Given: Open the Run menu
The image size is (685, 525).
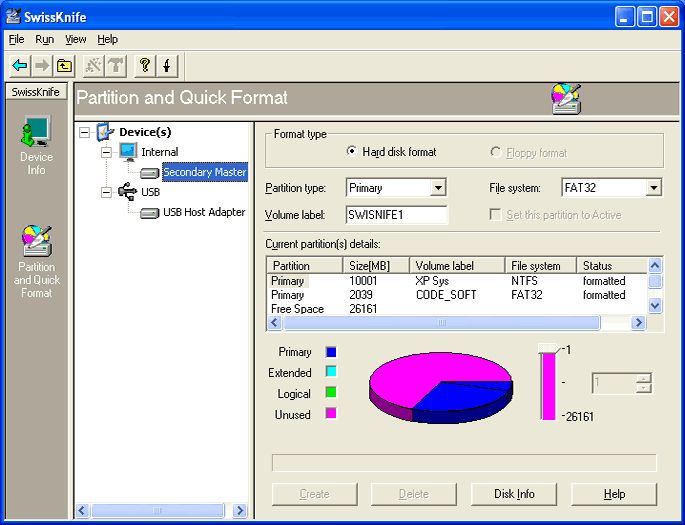Looking at the screenshot, I should [x=45, y=39].
